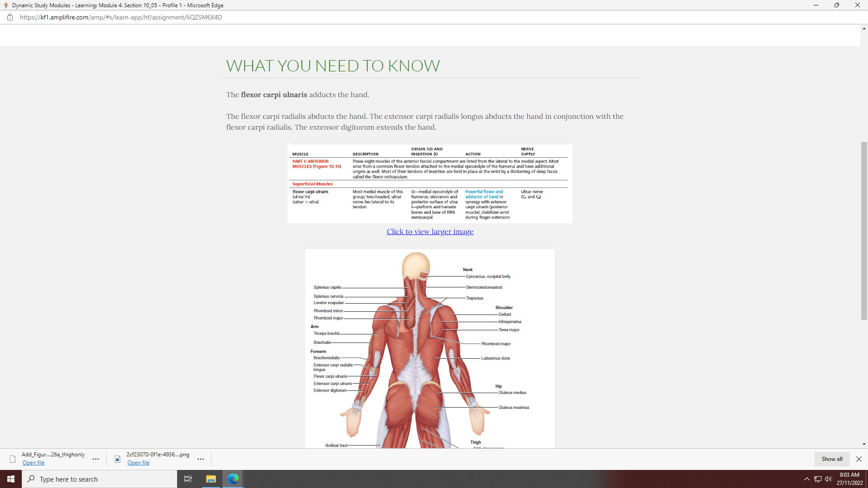Click the 'Extensor carpi ulnaris' figure label
This screenshot has height=488, width=868.
[x=333, y=384]
